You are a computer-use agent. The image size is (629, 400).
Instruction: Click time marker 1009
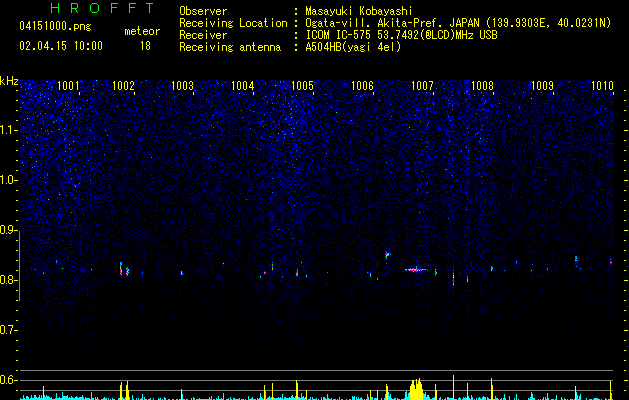[542, 86]
